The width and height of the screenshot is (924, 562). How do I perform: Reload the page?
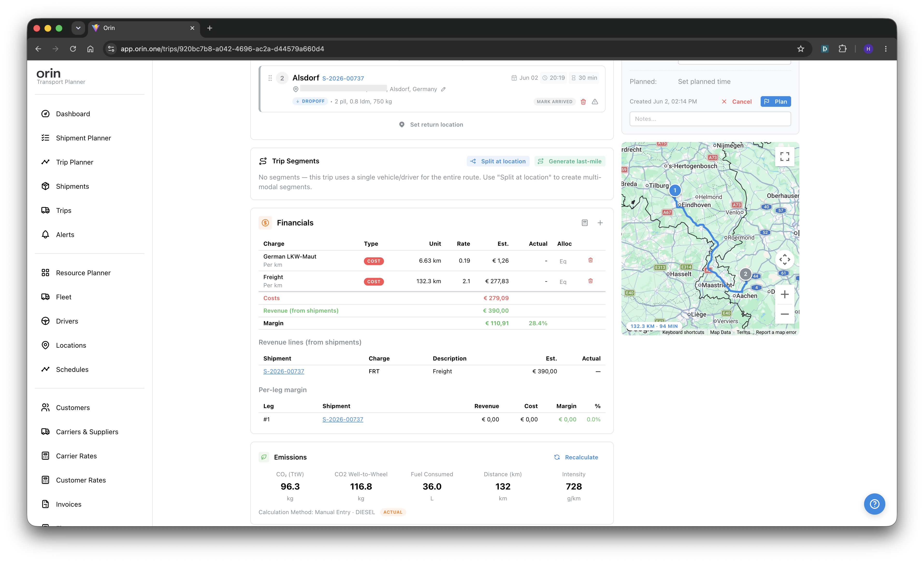click(x=73, y=49)
